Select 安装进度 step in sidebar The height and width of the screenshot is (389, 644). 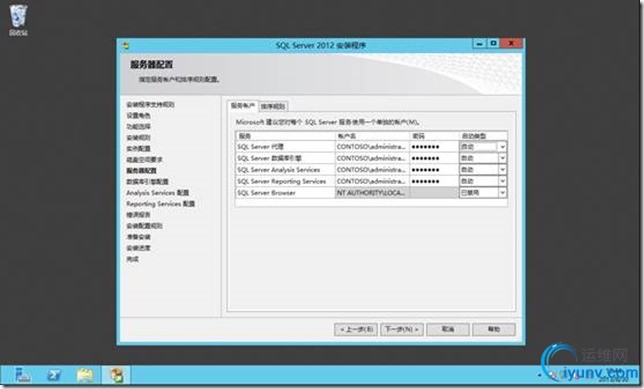(x=138, y=248)
